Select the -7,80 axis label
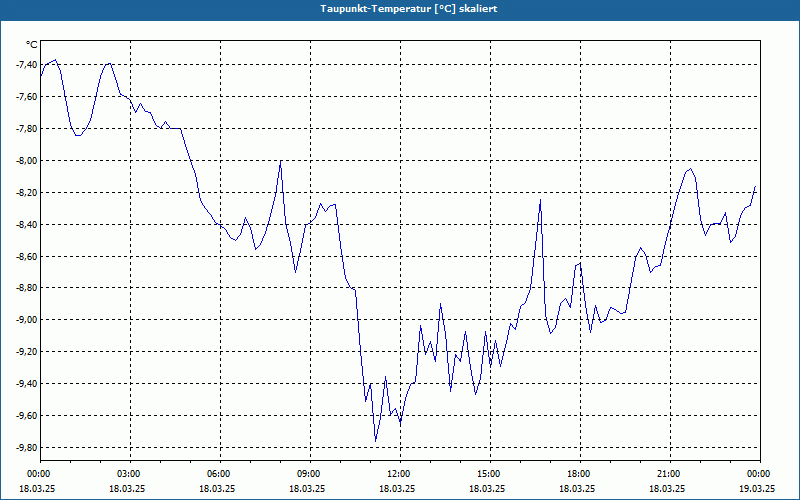 click(27, 129)
